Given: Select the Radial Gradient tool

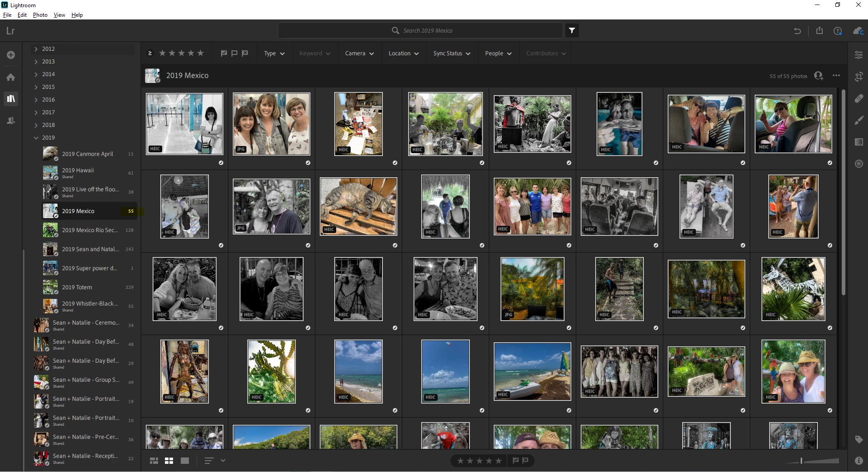Looking at the screenshot, I should click(x=858, y=164).
